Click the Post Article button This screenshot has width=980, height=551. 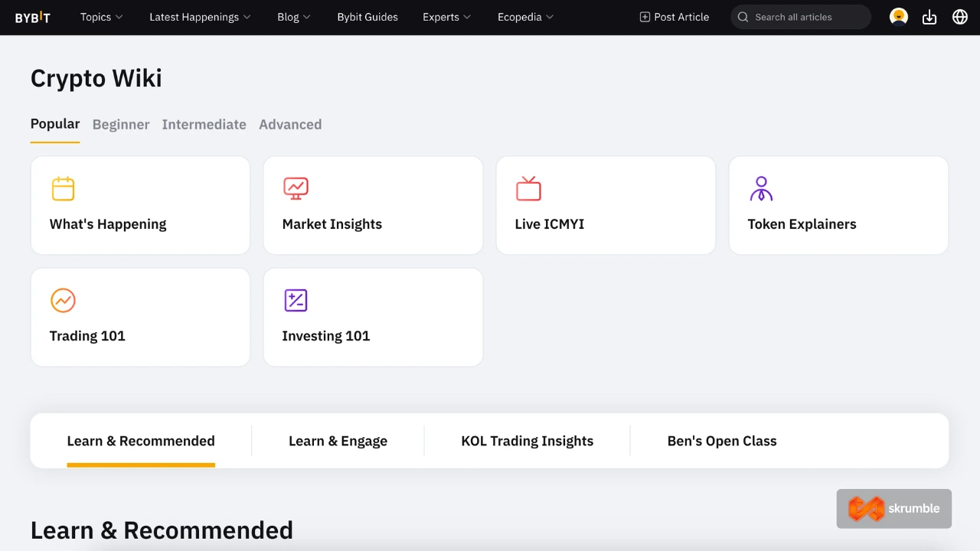click(675, 17)
